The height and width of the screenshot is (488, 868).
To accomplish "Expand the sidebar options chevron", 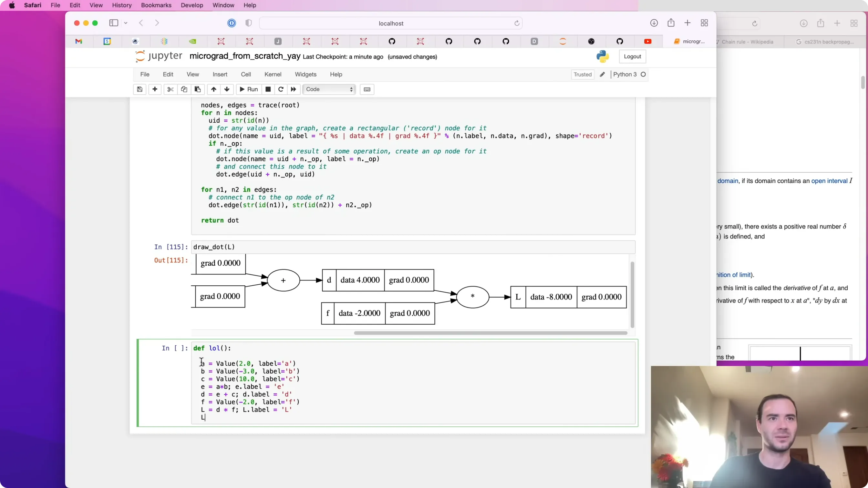I will coord(126,23).
